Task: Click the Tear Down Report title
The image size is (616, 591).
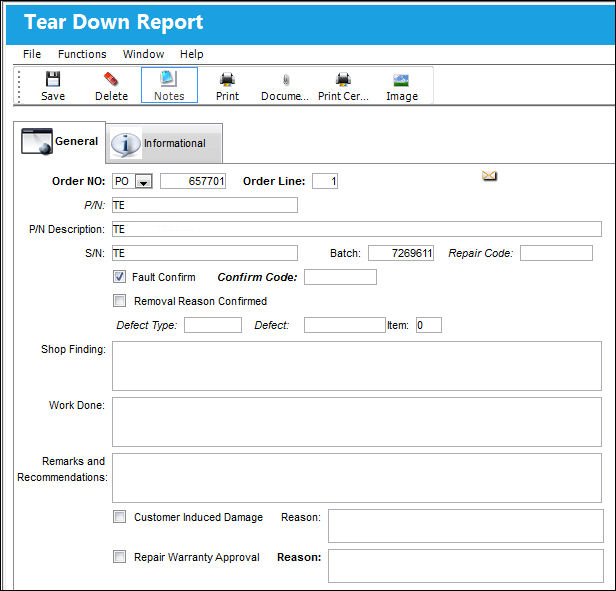Action: 114,22
